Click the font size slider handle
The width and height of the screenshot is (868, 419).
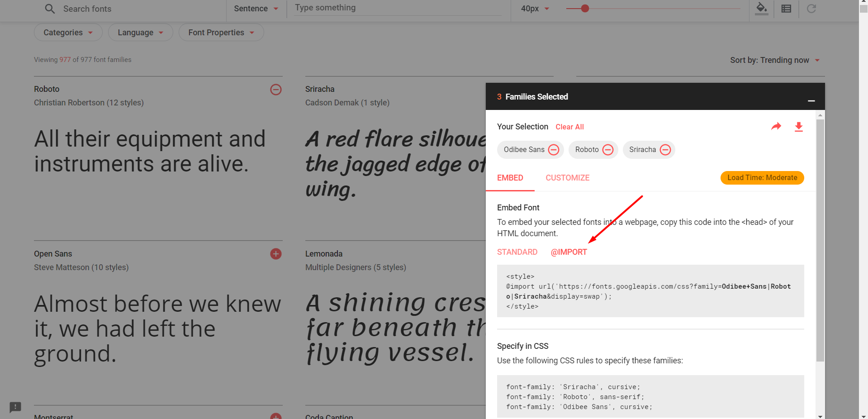[585, 9]
